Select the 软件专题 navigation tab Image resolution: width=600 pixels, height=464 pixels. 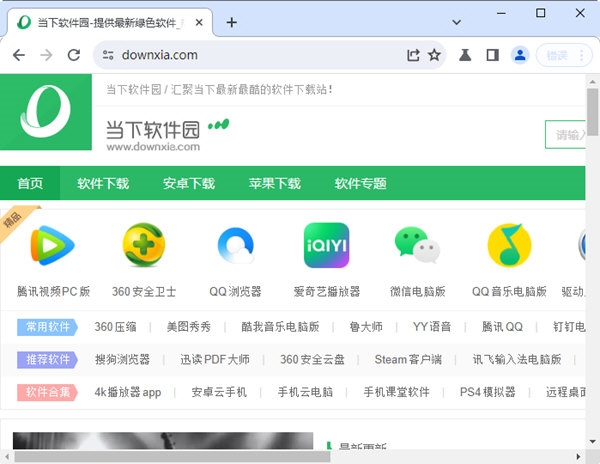coord(360,183)
